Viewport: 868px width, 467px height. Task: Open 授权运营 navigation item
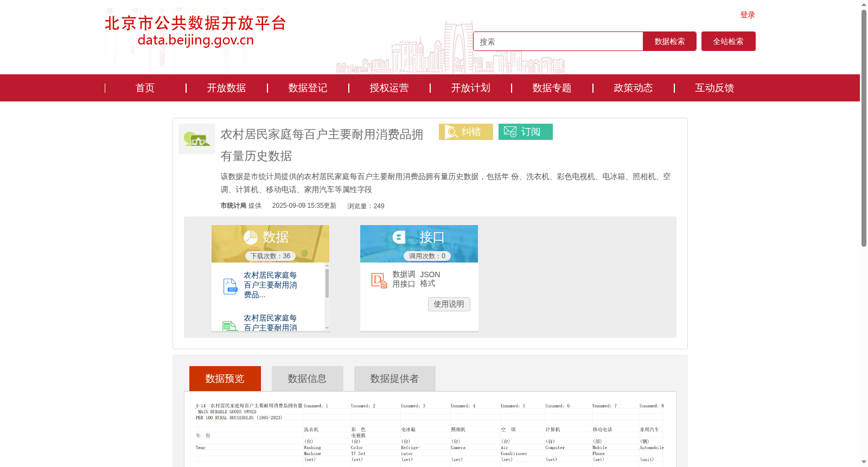pos(389,88)
